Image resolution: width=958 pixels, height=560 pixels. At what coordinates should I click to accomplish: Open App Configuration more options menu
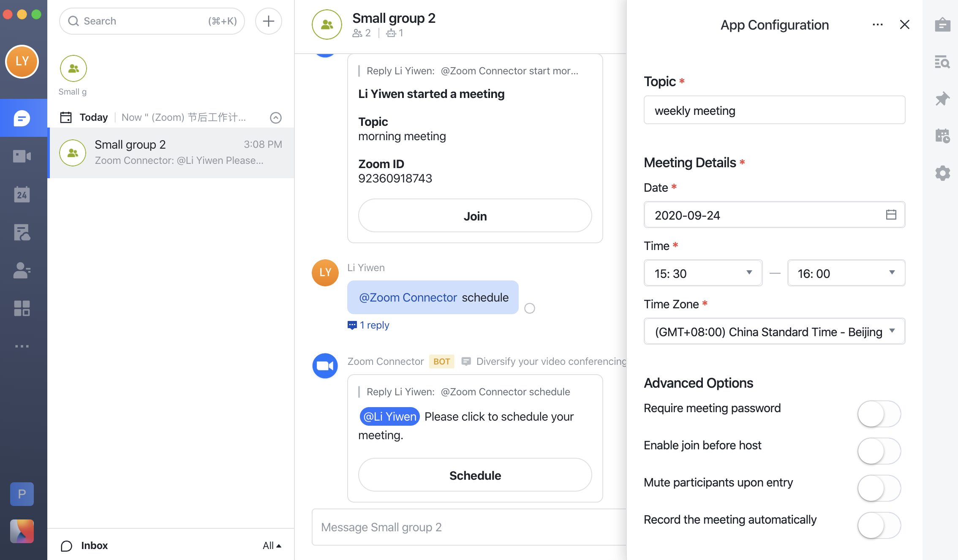[877, 24]
